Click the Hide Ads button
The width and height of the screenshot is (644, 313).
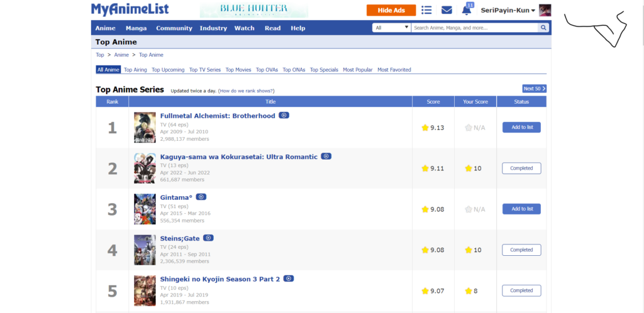pyautogui.click(x=391, y=11)
